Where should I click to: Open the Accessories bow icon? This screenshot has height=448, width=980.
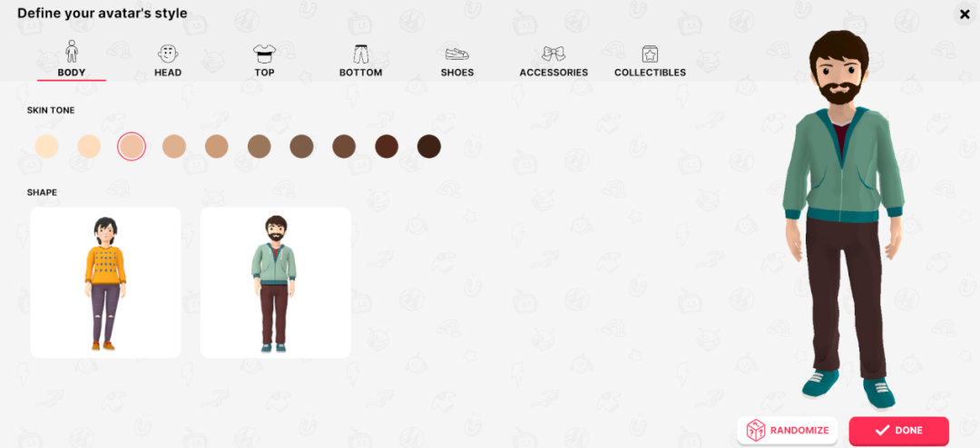(554, 54)
